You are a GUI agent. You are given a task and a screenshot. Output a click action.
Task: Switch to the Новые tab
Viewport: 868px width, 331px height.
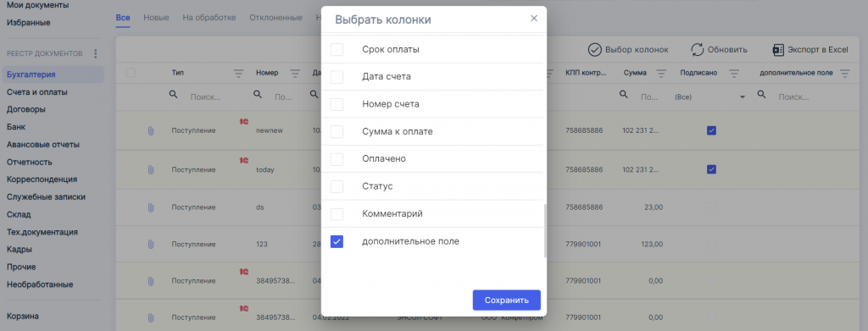click(x=156, y=18)
